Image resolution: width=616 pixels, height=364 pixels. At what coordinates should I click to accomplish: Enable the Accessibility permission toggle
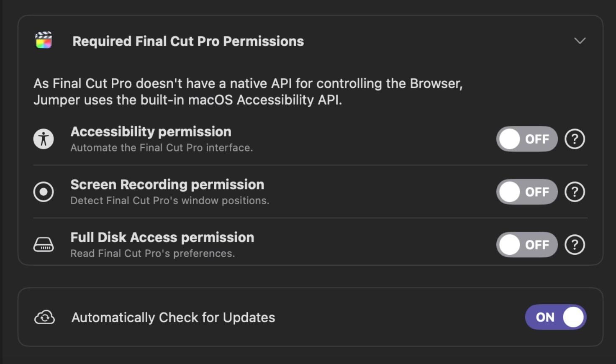pyautogui.click(x=527, y=139)
